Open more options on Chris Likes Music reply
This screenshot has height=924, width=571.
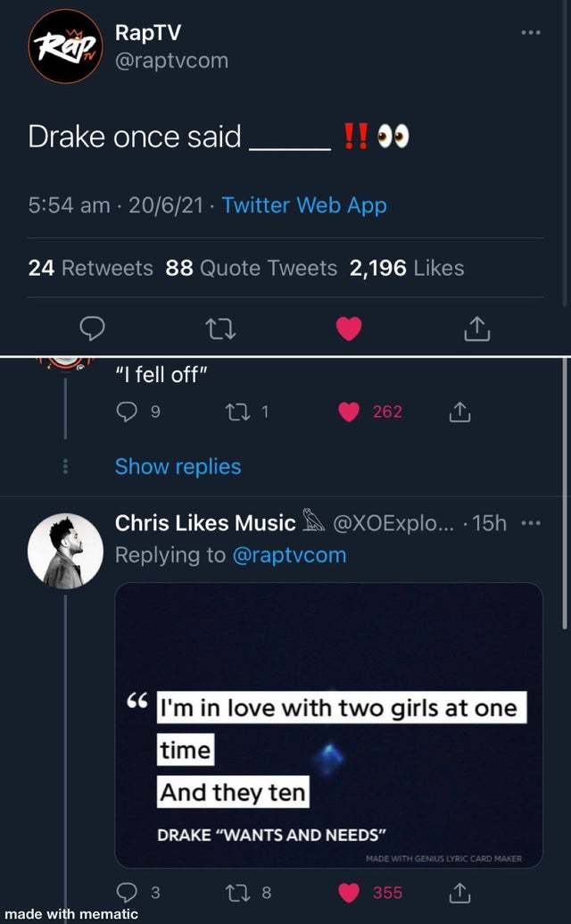[x=534, y=523]
